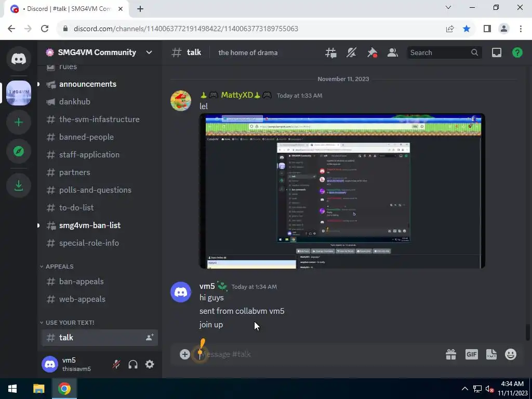Viewport: 532px width, 399px height.
Task: Open User Settings gear icon
Action: click(x=150, y=364)
